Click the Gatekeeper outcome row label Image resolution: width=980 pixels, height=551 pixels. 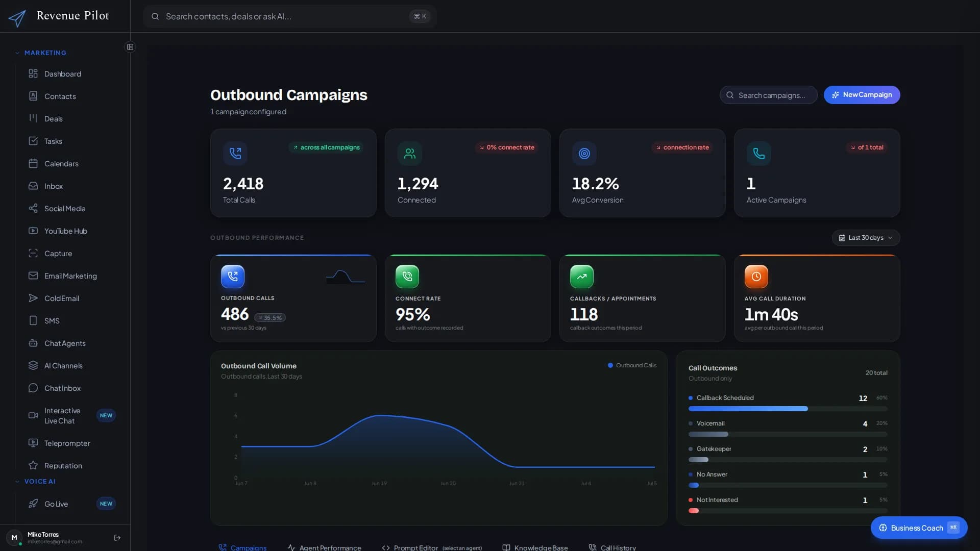coord(714,449)
